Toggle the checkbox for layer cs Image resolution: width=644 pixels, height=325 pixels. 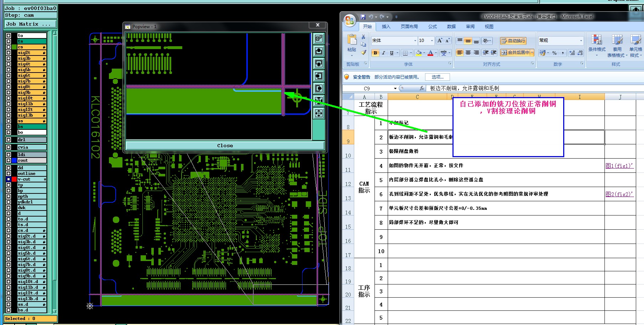coord(9,47)
